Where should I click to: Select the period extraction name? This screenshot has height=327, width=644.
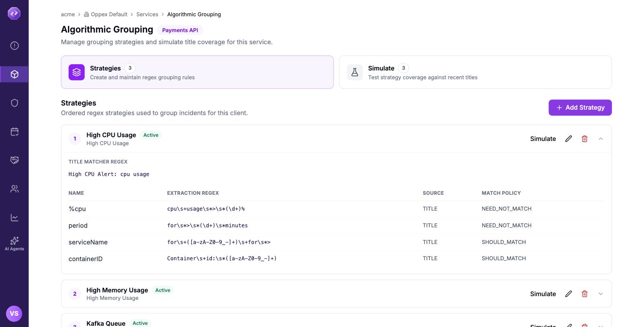click(x=78, y=226)
